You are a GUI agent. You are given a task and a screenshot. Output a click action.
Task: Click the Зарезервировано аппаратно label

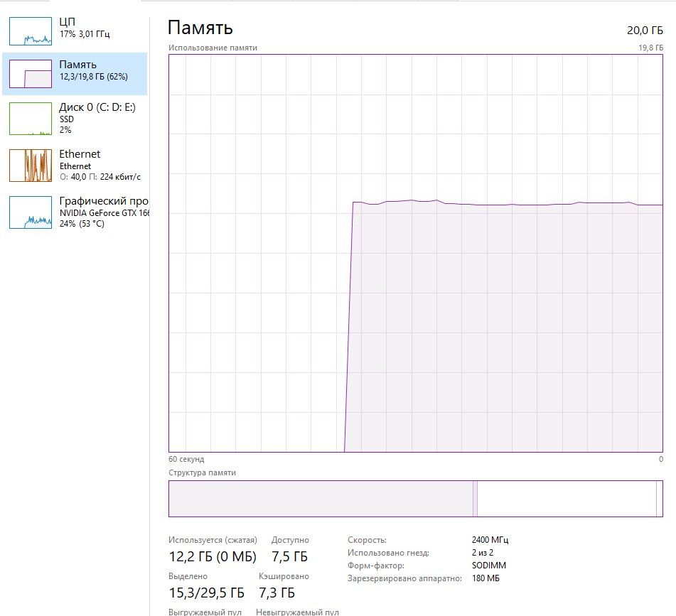click(x=405, y=578)
